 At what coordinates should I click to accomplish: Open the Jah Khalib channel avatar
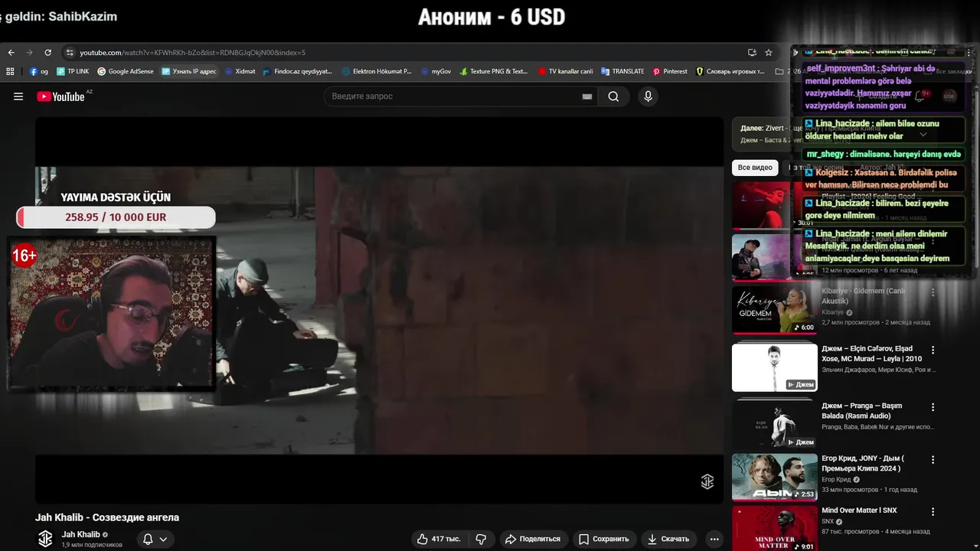(45, 539)
